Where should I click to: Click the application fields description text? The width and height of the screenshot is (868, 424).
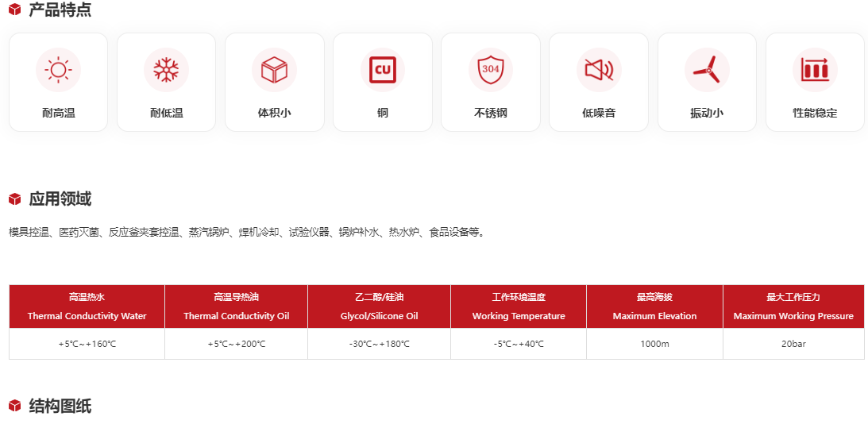click(246, 233)
